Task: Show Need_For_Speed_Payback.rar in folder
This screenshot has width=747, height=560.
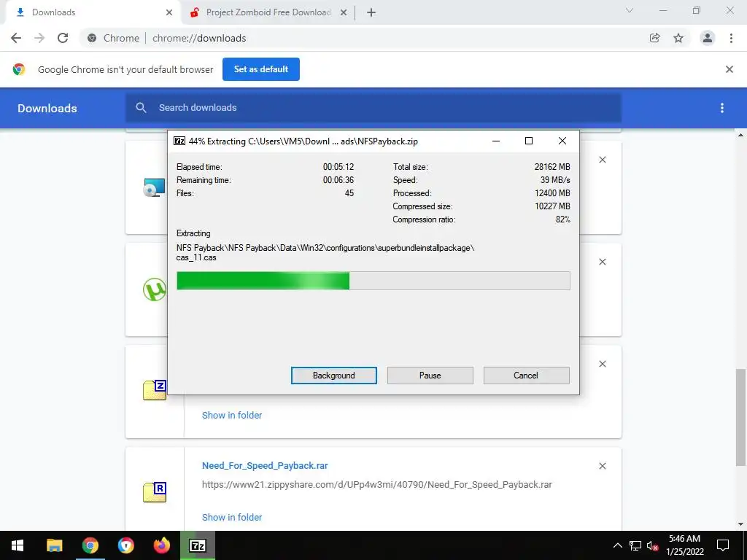Action: pos(232,517)
